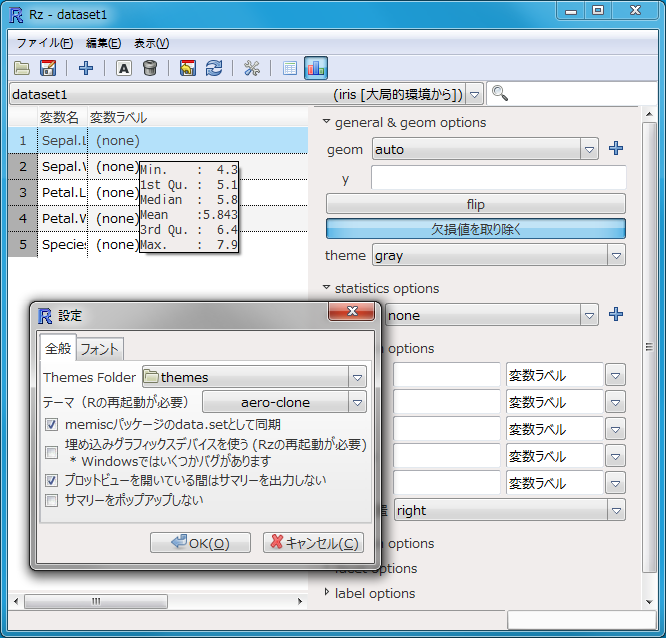
Task: Toggle memisc data.set sync checkbox
Action: 51,424
